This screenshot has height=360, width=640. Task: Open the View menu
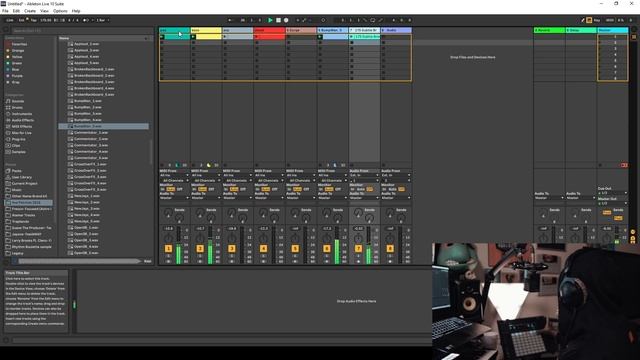click(x=44, y=11)
